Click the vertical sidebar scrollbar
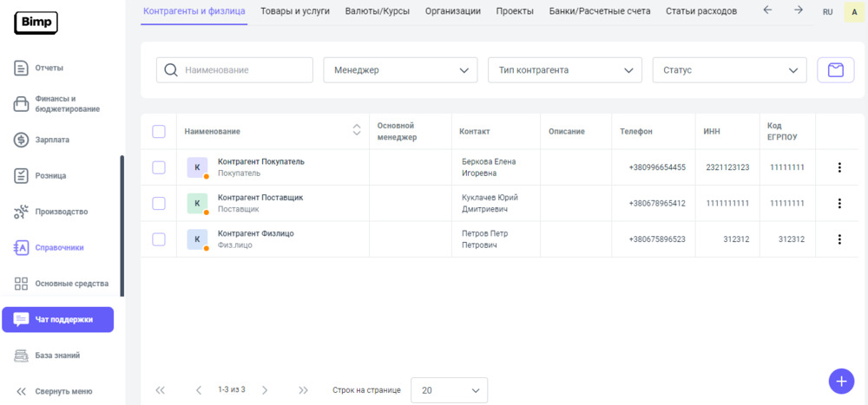This screenshot has width=868, height=405. pyautogui.click(x=122, y=225)
